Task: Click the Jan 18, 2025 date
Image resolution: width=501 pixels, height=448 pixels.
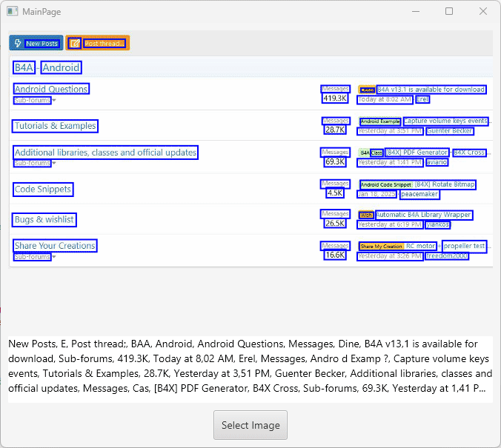Action: (x=376, y=194)
